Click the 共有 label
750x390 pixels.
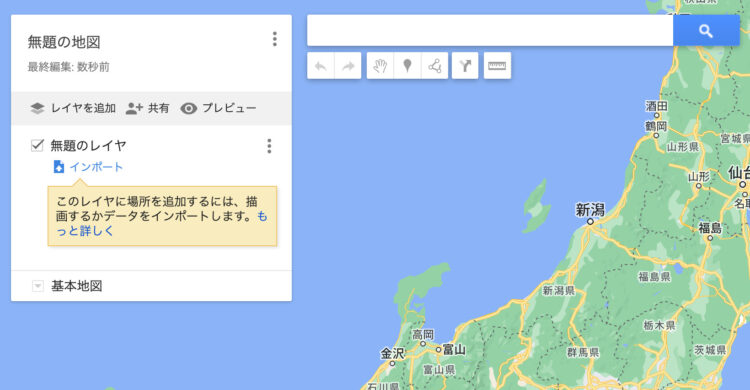[158, 108]
